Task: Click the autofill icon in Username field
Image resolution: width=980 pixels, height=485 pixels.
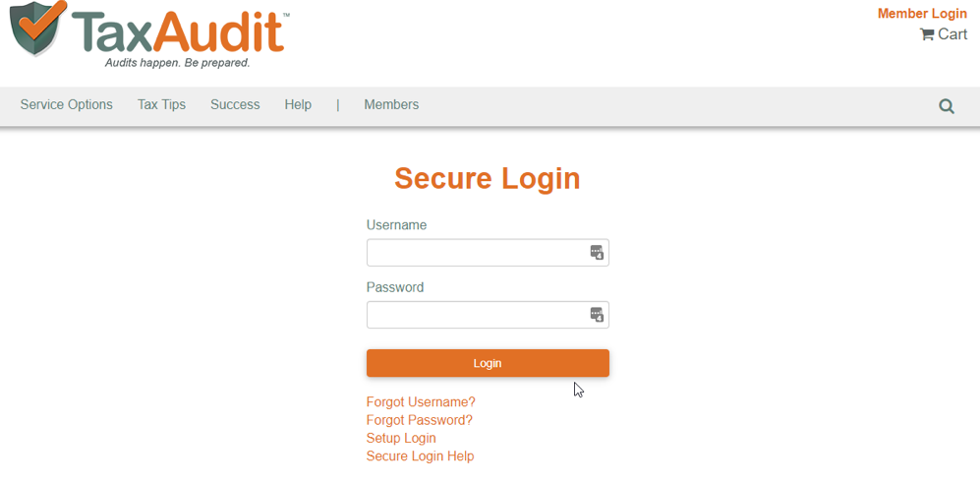Action: click(597, 253)
